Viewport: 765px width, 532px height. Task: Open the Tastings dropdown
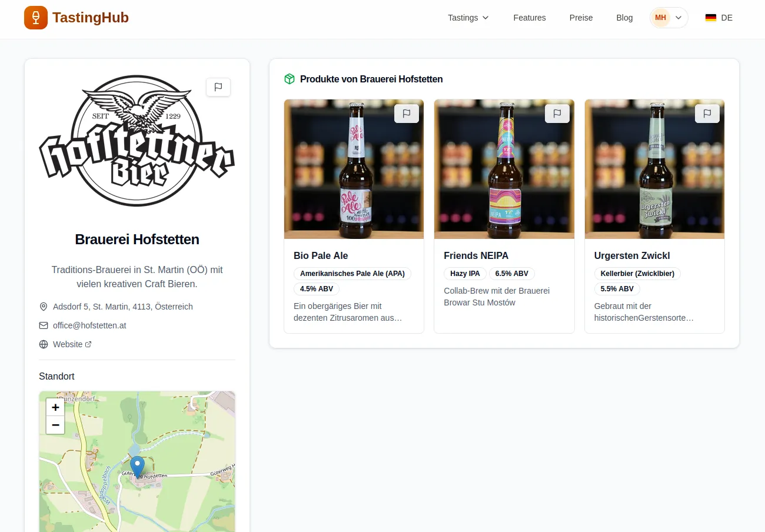(x=468, y=18)
